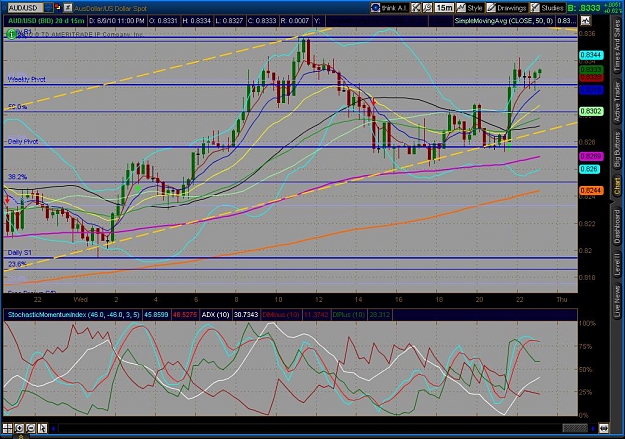Click the zoom out icon at bottom
625x439 pixels.
(x=31, y=428)
